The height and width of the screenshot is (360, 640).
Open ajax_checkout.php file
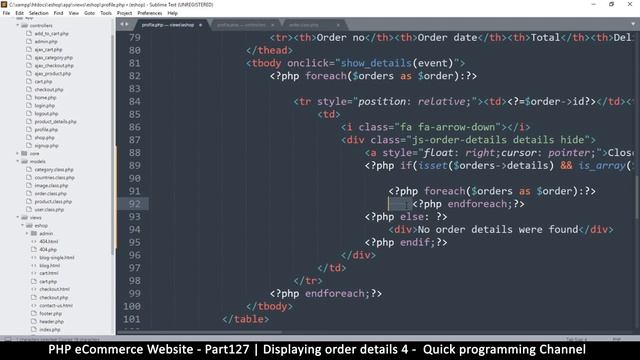coord(54,65)
